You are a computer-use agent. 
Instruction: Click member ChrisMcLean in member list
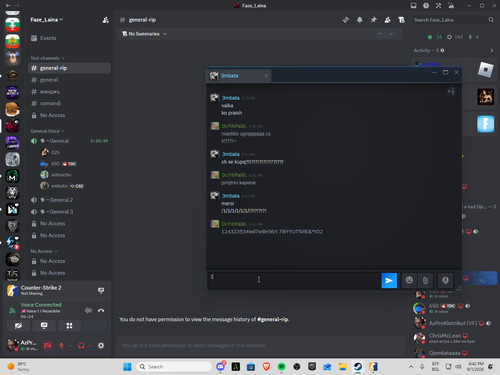(454, 338)
